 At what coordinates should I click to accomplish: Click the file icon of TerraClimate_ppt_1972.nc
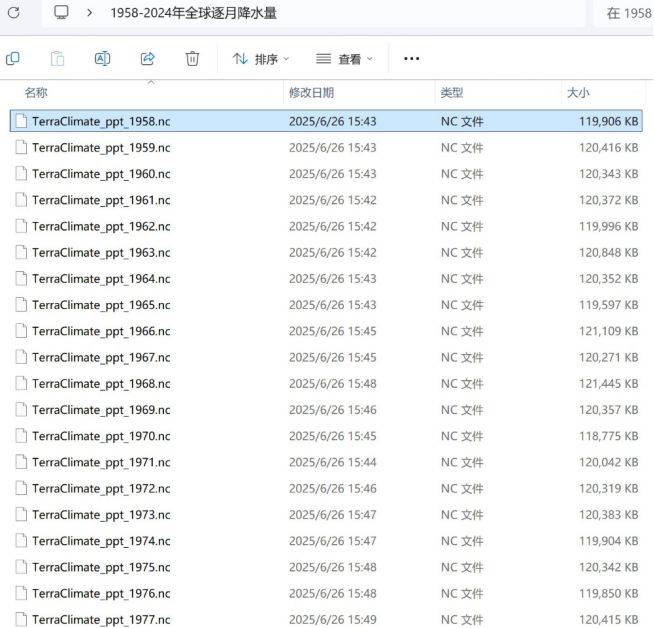pyautogui.click(x=21, y=488)
